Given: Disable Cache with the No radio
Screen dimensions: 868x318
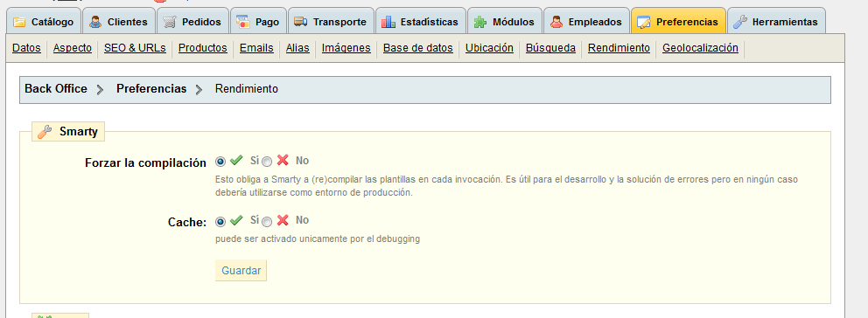Looking at the screenshot, I should (x=267, y=222).
